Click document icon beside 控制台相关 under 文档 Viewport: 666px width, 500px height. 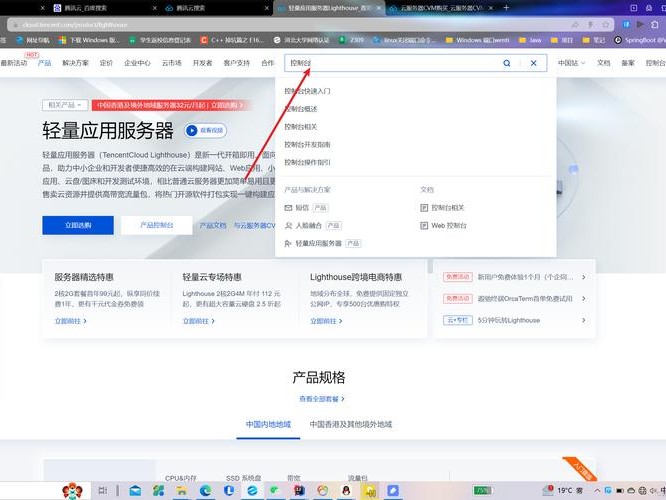click(x=424, y=208)
